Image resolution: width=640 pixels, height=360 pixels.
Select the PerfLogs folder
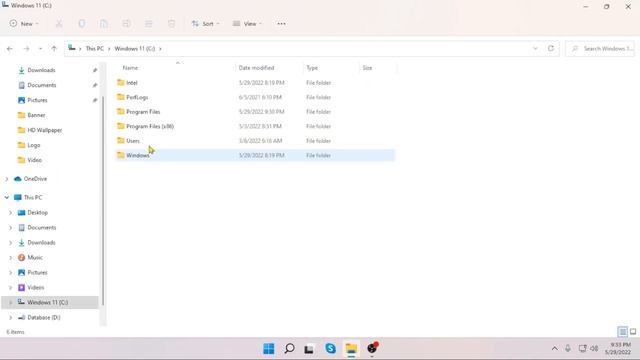(255, 97)
